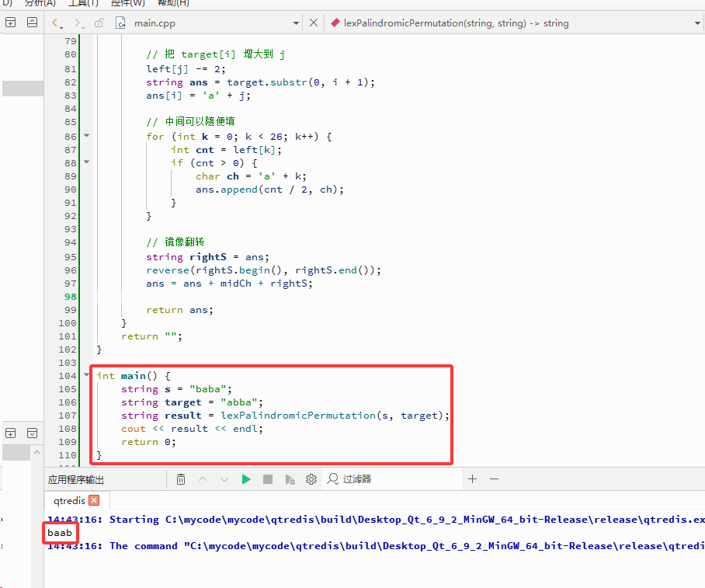Open the 应用程序输出 pane selector
The image size is (705, 588).
(76, 479)
